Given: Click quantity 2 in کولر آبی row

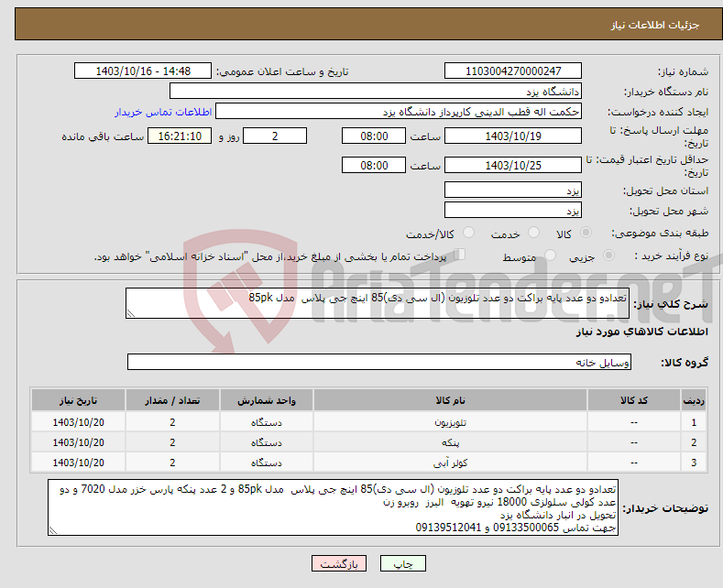Looking at the screenshot, I should click(x=172, y=463).
